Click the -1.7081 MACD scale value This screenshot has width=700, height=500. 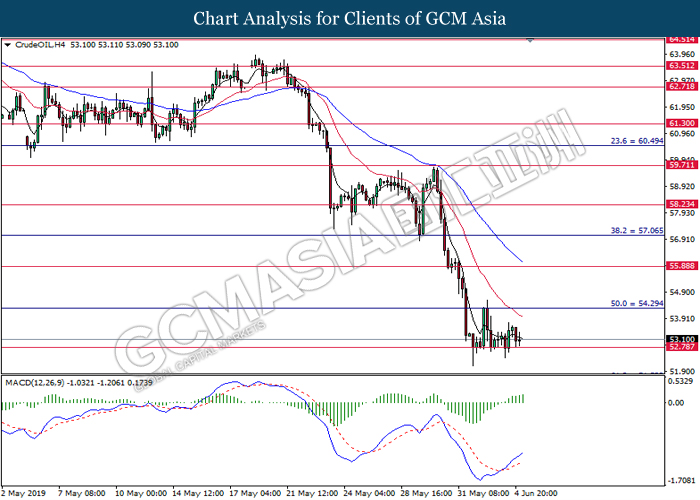coord(681,481)
